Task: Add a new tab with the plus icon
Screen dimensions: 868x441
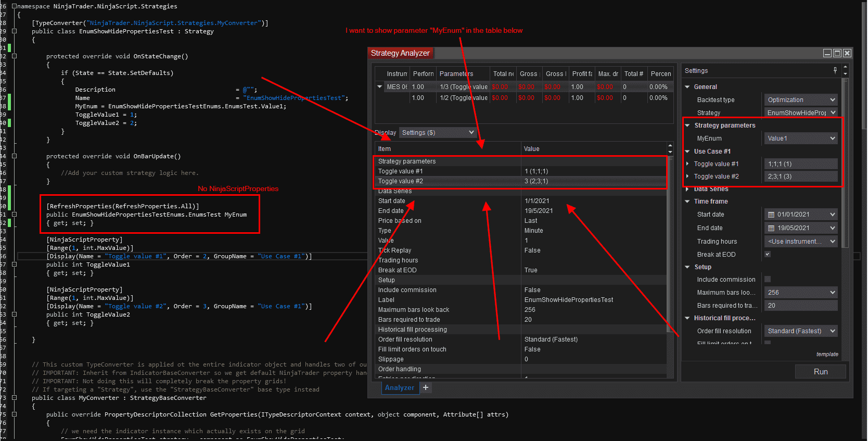Action: point(426,387)
